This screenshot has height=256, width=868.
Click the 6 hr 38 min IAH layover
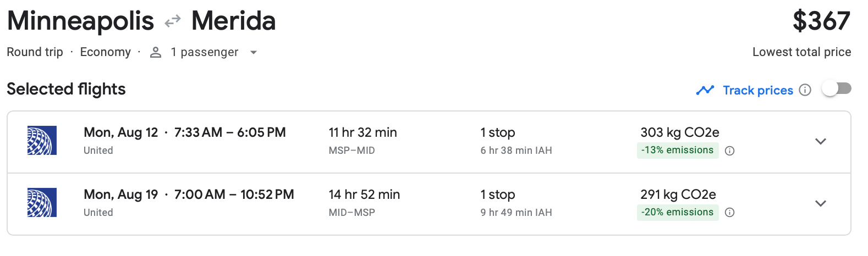pyautogui.click(x=516, y=151)
